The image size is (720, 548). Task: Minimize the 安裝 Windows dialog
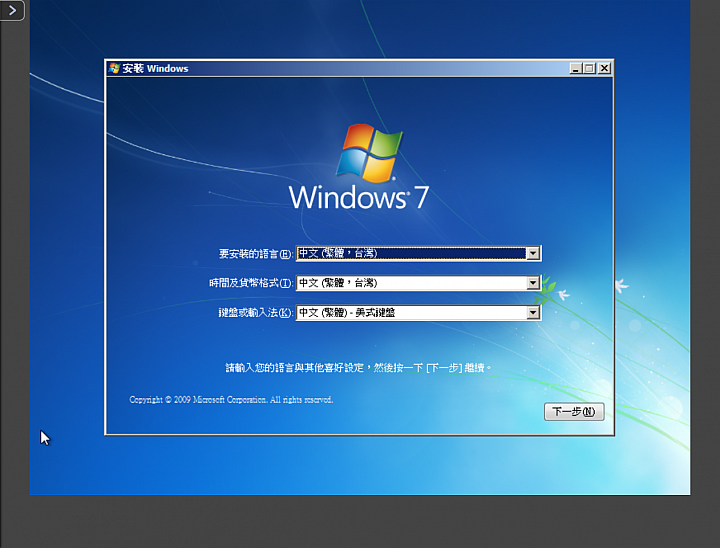(575, 68)
